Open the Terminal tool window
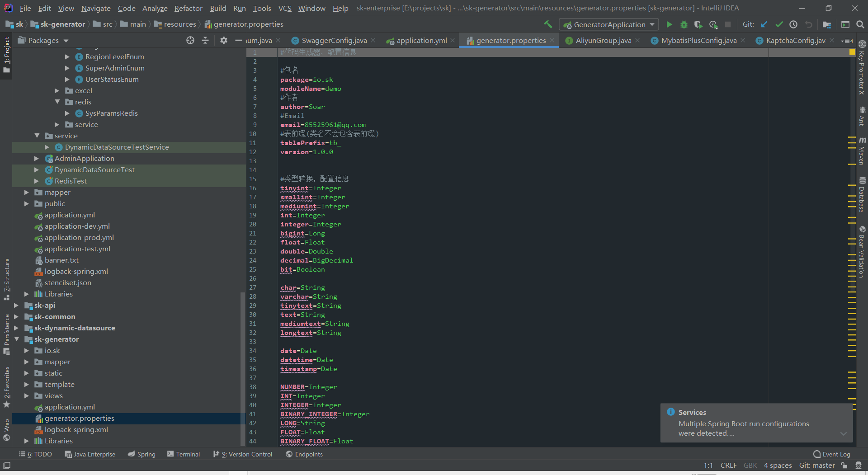This screenshot has width=868, height=475. (184, 454)
